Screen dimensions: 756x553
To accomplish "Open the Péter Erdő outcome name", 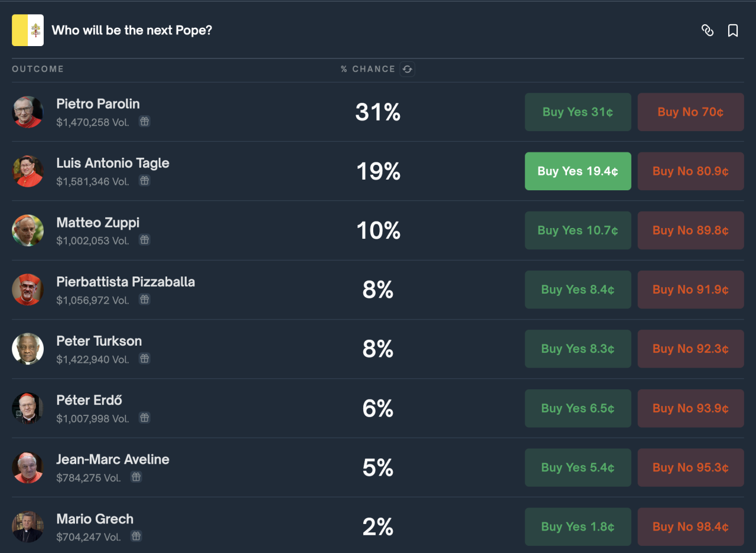I will (x=89, y=400).
